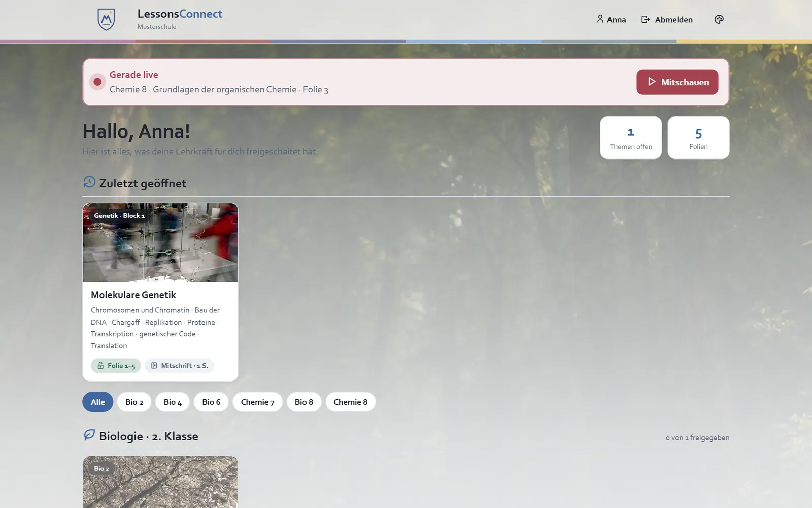Open Anna's user profile
The image size is (812, 508).
[x=611, y=19]
